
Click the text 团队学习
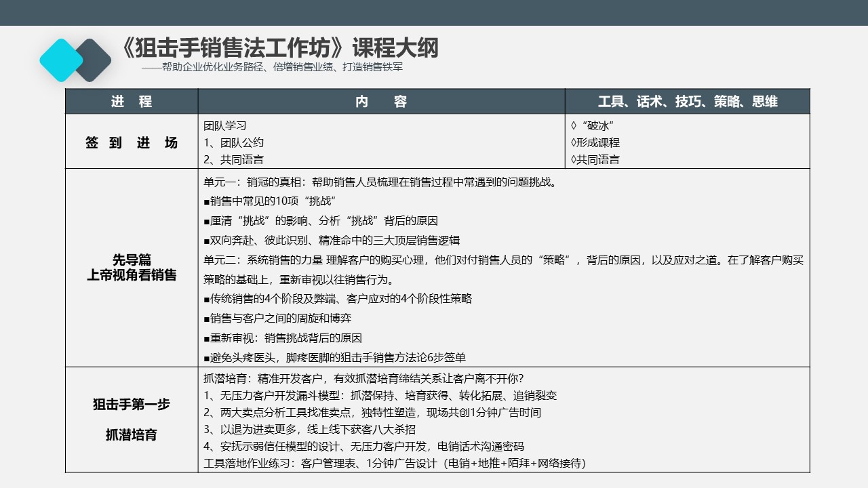click(x=225, y=125)
